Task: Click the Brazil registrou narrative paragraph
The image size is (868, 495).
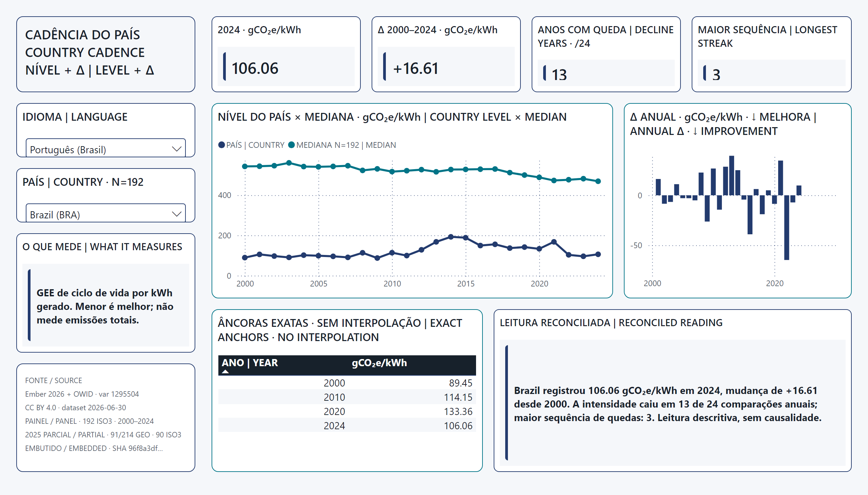Action: coord(667,404)
